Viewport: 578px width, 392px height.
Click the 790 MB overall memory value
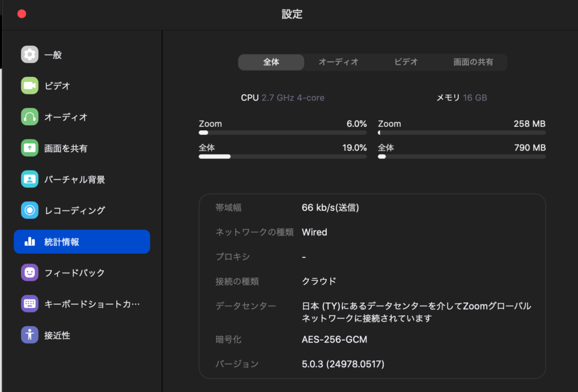pyautogui.click(x=529, y=148)
